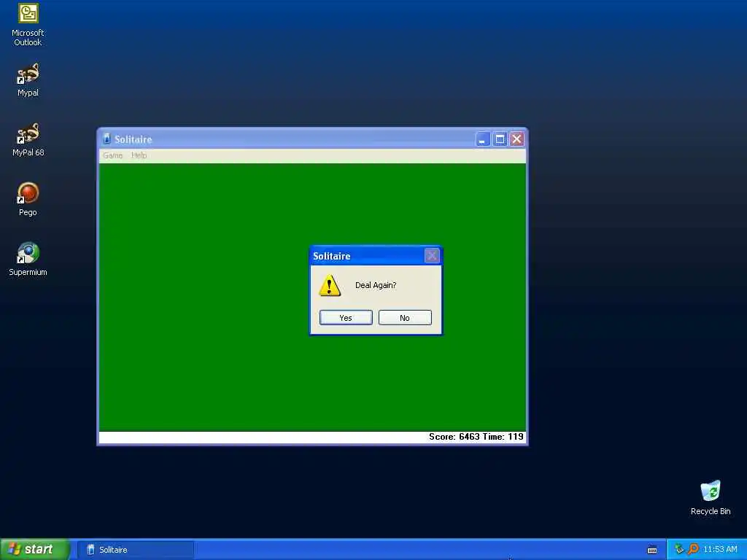The height and width of the screenshot is (560, 747).
Task: Select the Recycle Bin desktop icon
Action: pos(711,497)
